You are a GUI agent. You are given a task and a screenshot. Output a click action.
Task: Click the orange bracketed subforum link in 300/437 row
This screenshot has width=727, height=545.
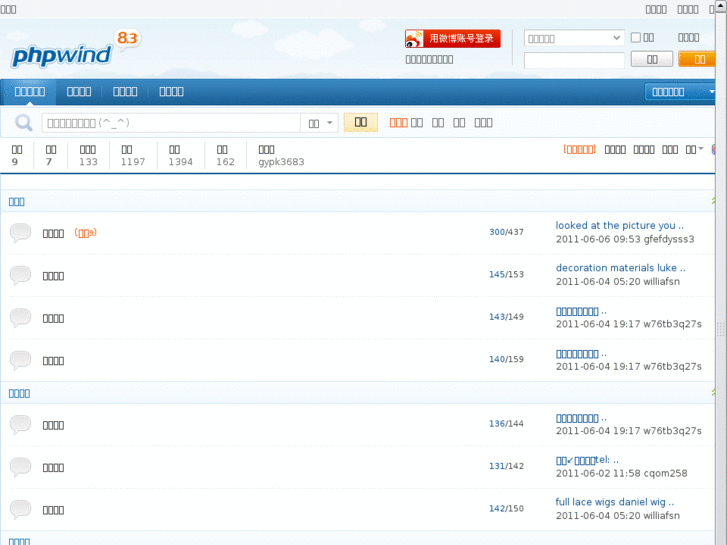(x=85, y=233)
